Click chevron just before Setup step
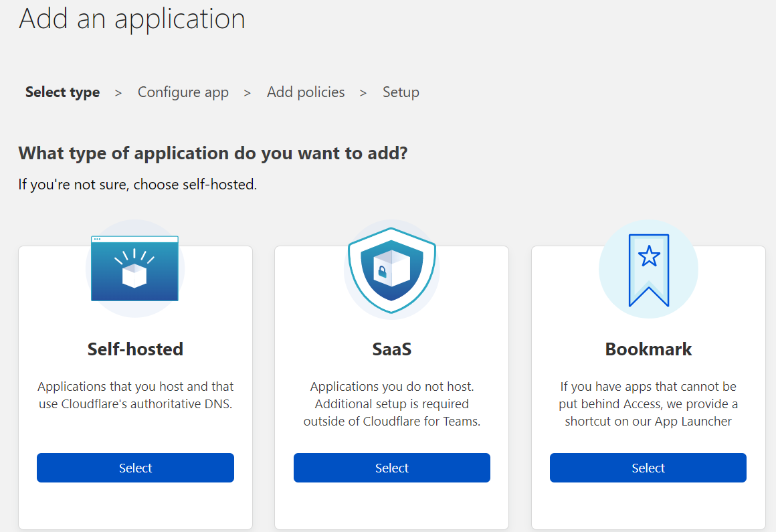The width and height of the screenshot is (776, 532). pyautogui.click(x=363, y=93)
